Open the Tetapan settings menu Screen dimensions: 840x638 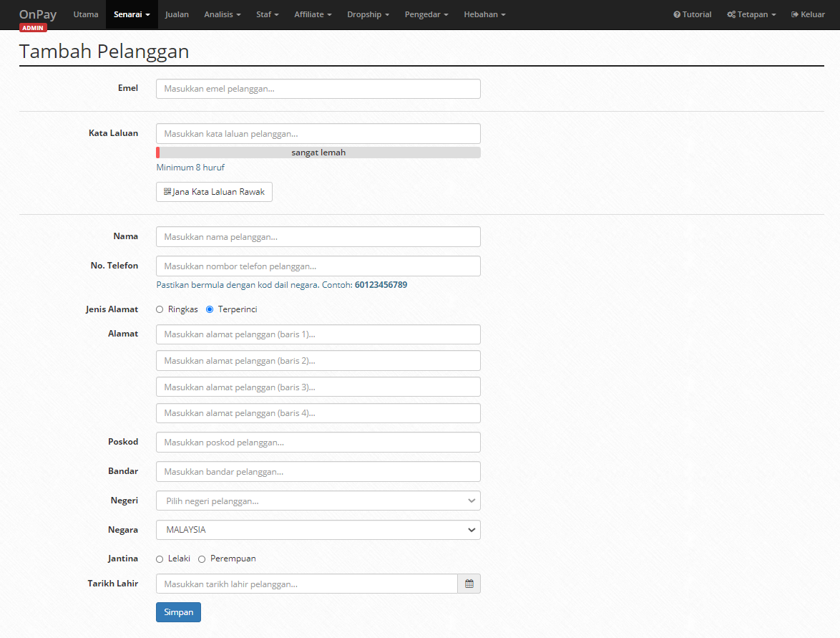tap(751, 14)
